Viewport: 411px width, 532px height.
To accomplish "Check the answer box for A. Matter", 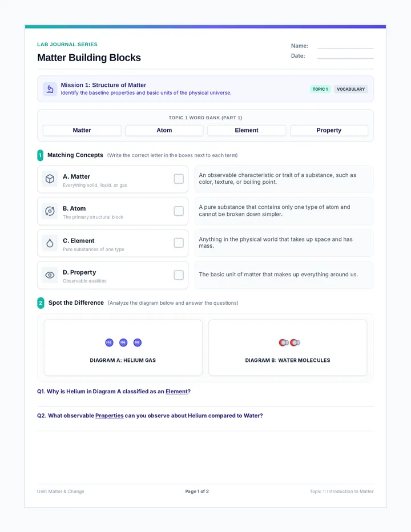I will (179, 179).
